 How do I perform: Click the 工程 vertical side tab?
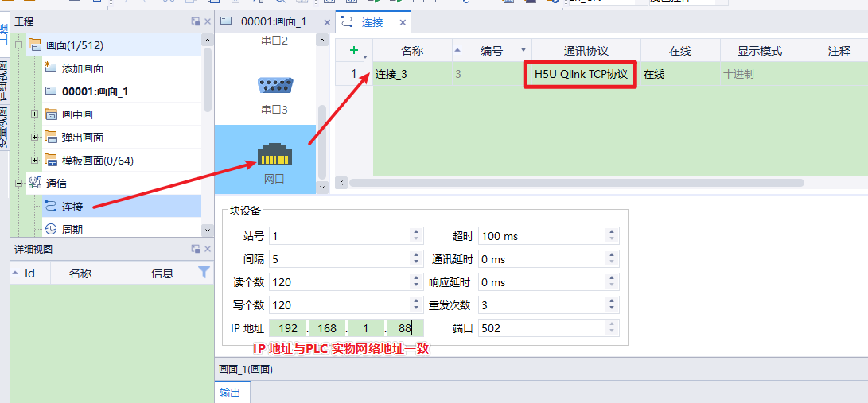pos(5,33)
